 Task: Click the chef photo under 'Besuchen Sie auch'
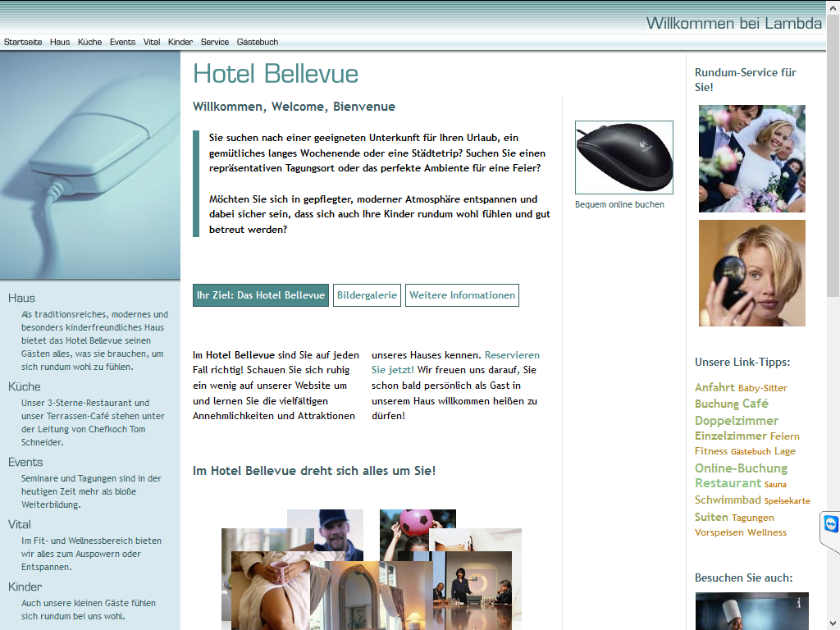tap(752, 611)
